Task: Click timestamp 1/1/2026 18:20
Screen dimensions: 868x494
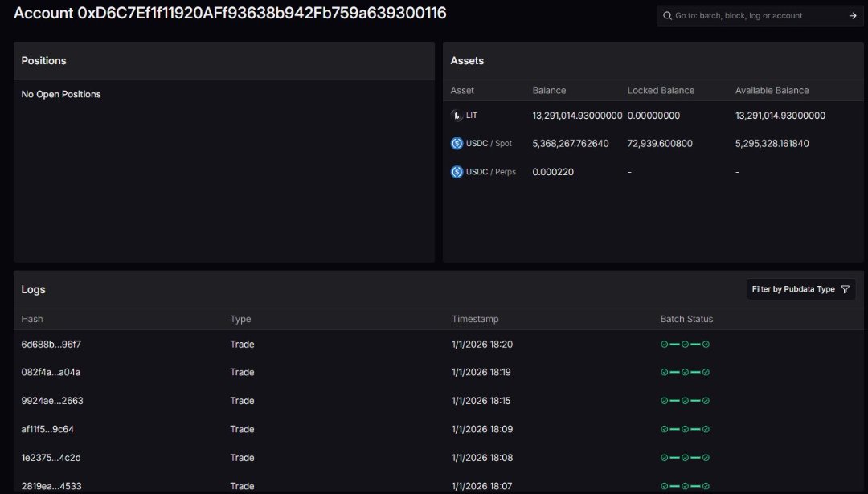Action: click(x=482, y=344)
